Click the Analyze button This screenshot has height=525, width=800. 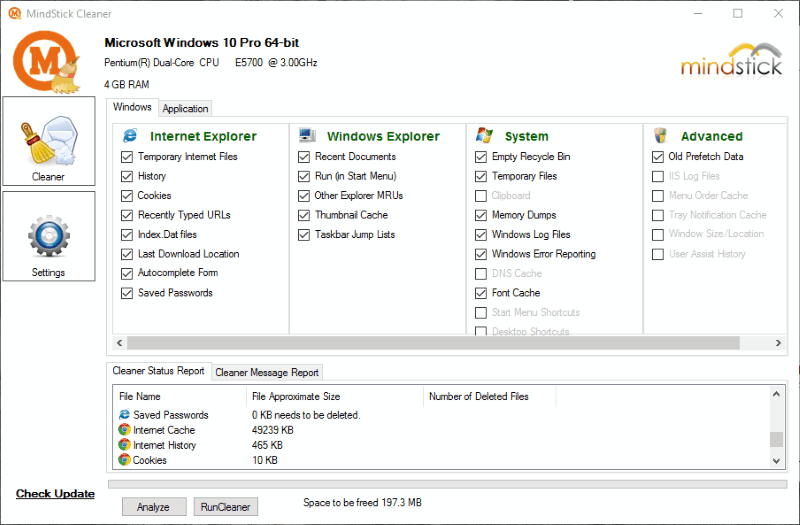154,507
